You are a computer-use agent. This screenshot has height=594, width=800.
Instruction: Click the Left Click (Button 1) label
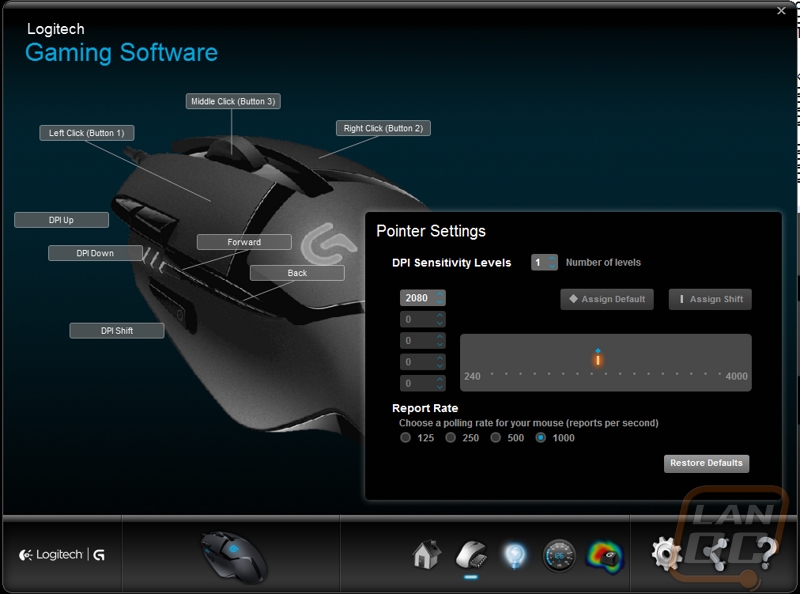(x=87, y=133)
